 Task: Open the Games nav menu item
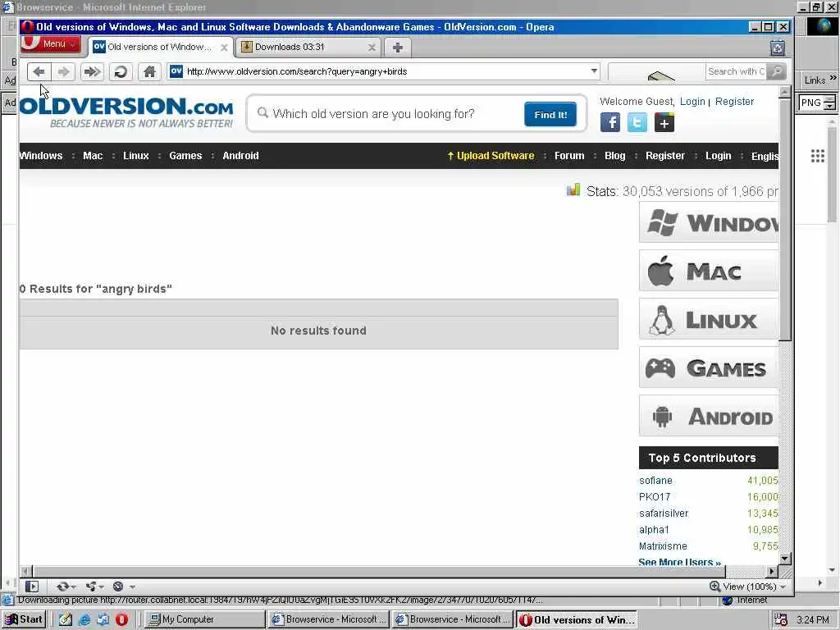click(x=185, y=155)
